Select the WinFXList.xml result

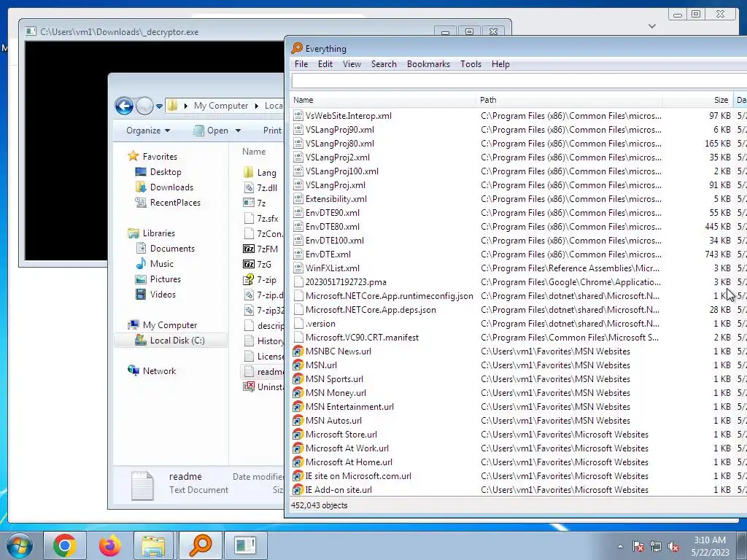pyautogui.click(x=333, y=268)
